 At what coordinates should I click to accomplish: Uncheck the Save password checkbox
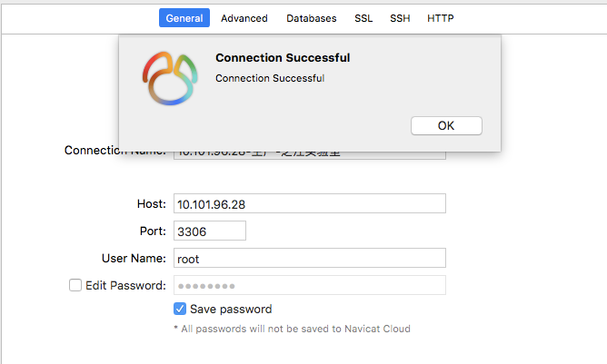click(180, 309)
